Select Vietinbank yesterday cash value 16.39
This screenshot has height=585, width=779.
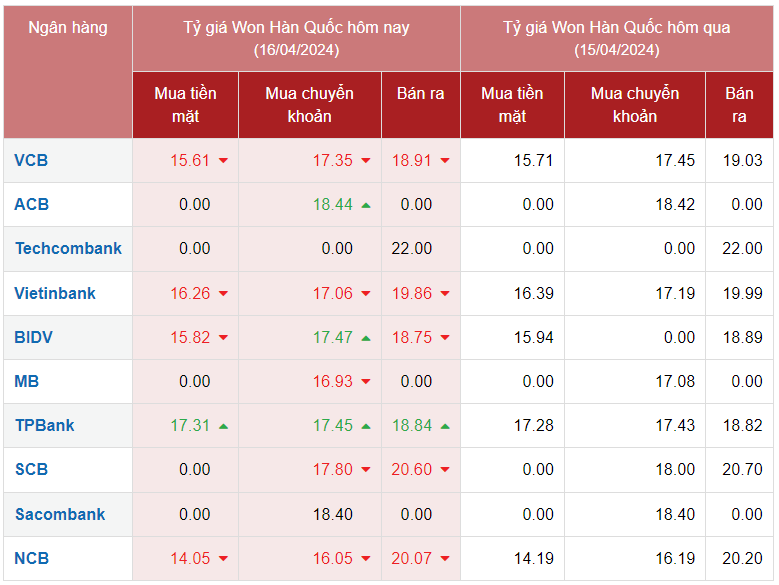pos(534,293)
